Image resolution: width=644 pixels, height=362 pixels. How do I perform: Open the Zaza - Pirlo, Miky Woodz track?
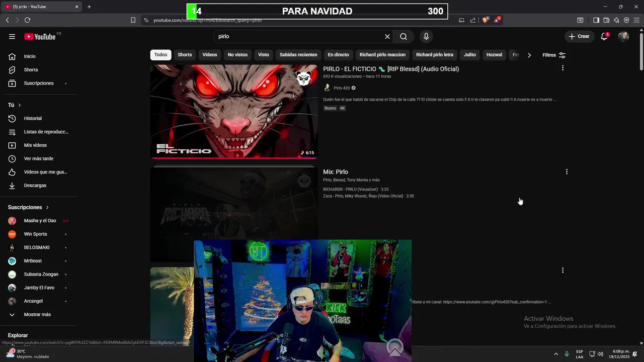pos(368,196)
